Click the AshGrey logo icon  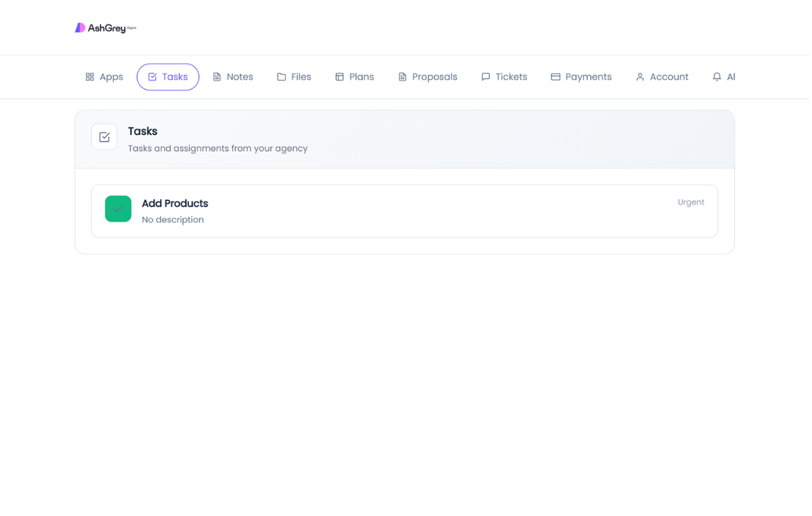click(x=80, y=28)
